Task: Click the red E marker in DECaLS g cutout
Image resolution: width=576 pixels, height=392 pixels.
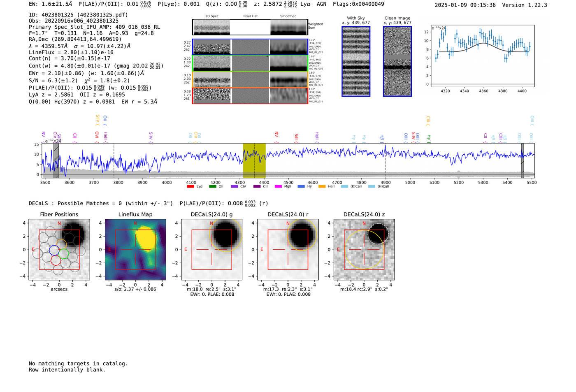Action: click(x=186, y=250)
